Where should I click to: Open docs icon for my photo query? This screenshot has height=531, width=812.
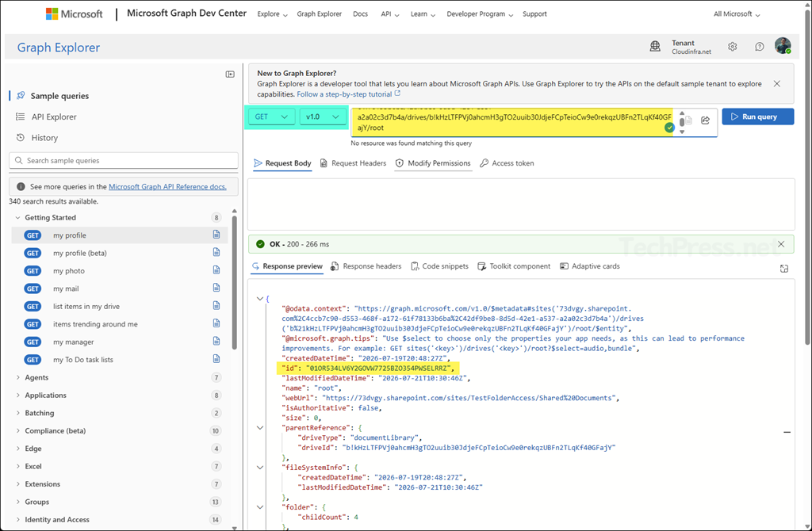(x=216, y=270)
